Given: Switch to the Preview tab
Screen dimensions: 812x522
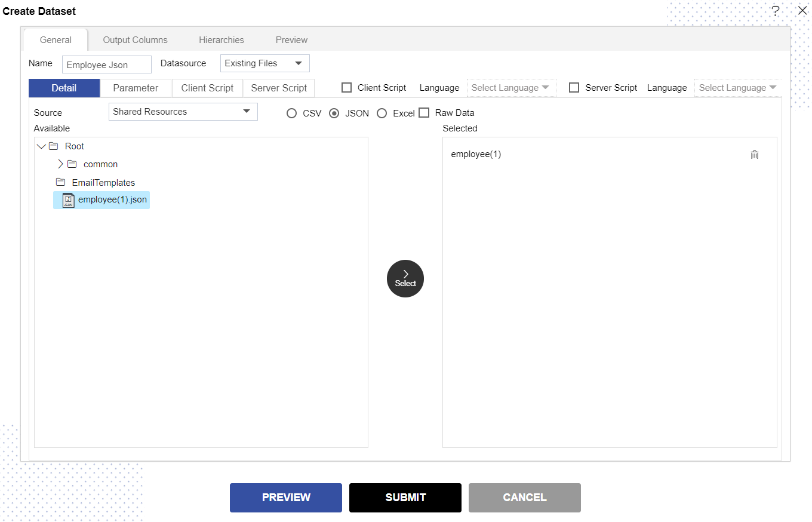Looking at the screenshot, I should click(291, 40).
